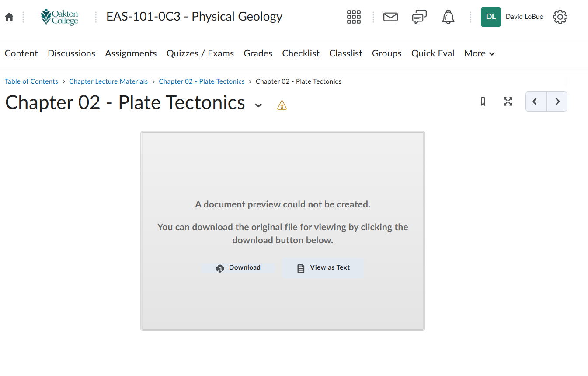The width and height of the screenshot is (588, 376).
Task: Go to the next content topic arrow
Action: [x=557, y=102]
